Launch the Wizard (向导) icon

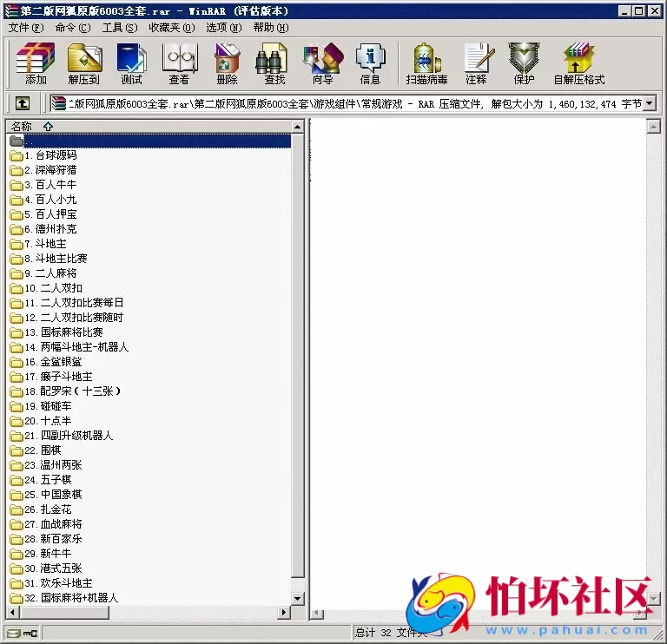pos(322,62)
